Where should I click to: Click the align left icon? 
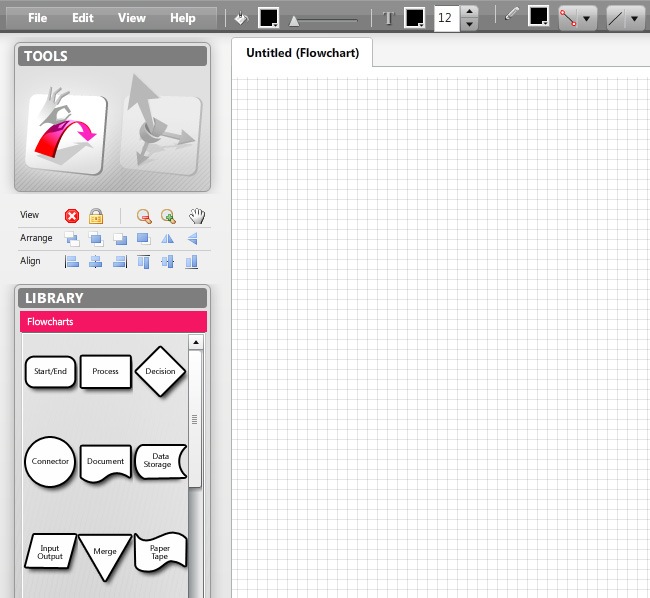(72, 262)
